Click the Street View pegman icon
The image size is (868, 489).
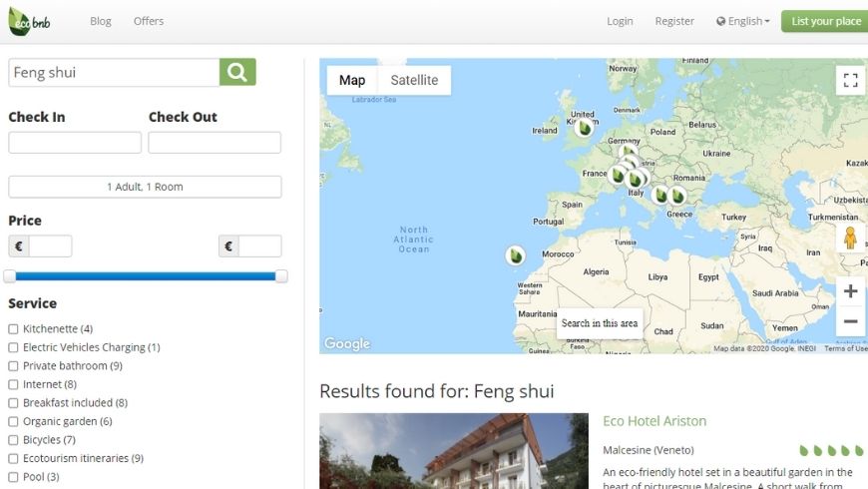pyautogui.click(x=850, y=239)
